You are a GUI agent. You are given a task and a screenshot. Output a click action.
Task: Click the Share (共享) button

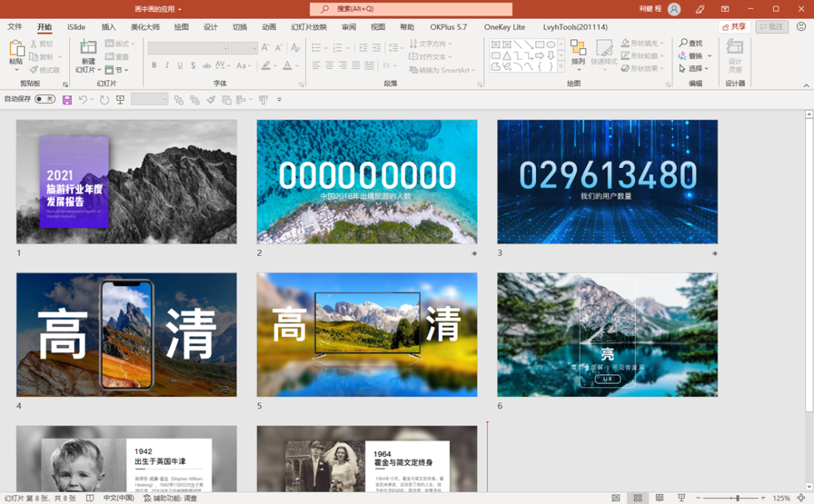[734, 26]
